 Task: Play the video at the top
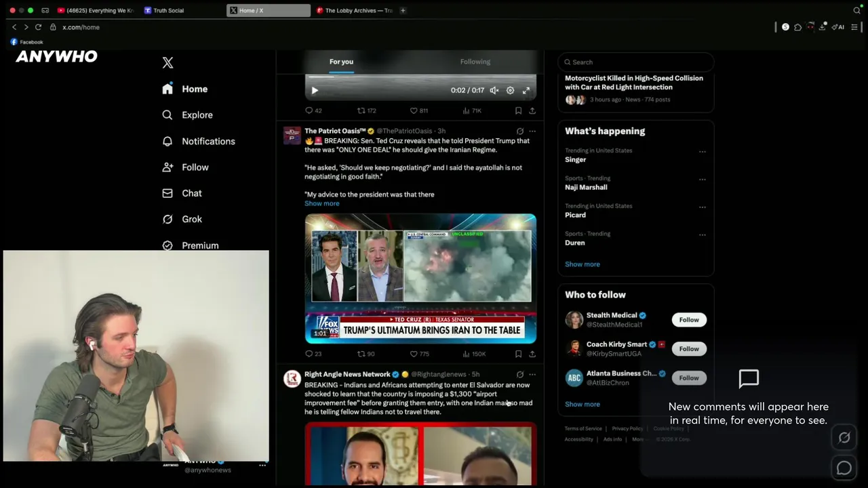tap(315, 90)
